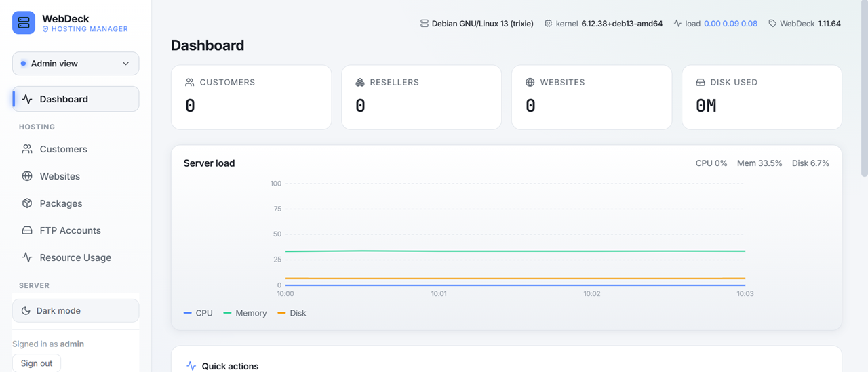Click the FTP Accounts drive icon
This screenshot has width=868, height=372.
pyautogui.click(x=27, y=230)
